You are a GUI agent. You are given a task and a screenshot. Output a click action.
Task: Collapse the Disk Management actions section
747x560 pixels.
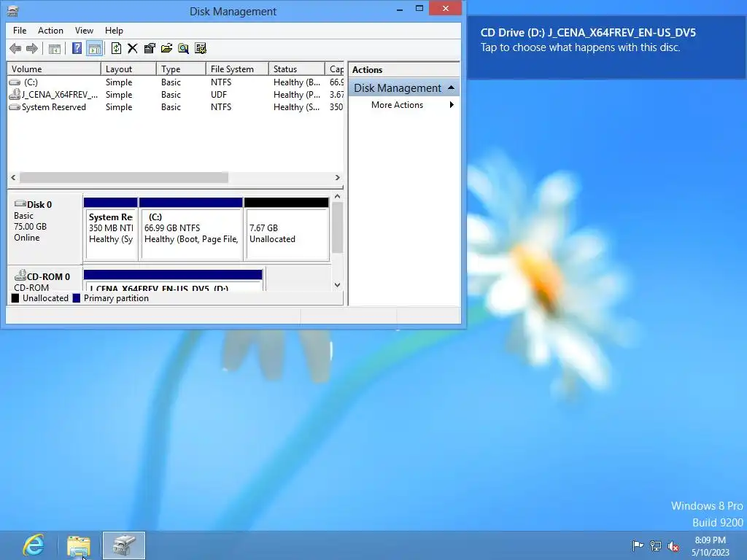(451, 87)
